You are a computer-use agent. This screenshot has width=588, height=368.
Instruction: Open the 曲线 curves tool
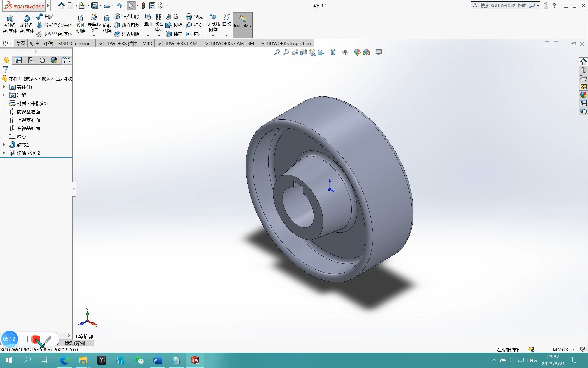(x=226, y=20)
